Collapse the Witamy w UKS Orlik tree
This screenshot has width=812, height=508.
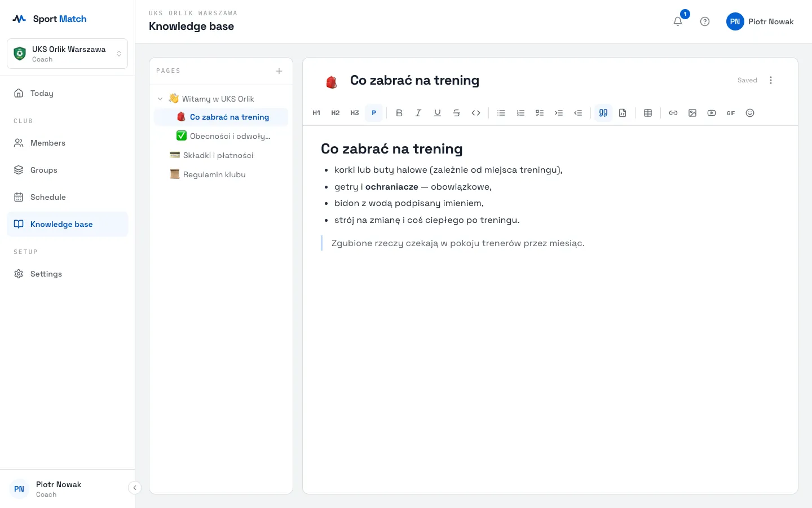point(160,99)
